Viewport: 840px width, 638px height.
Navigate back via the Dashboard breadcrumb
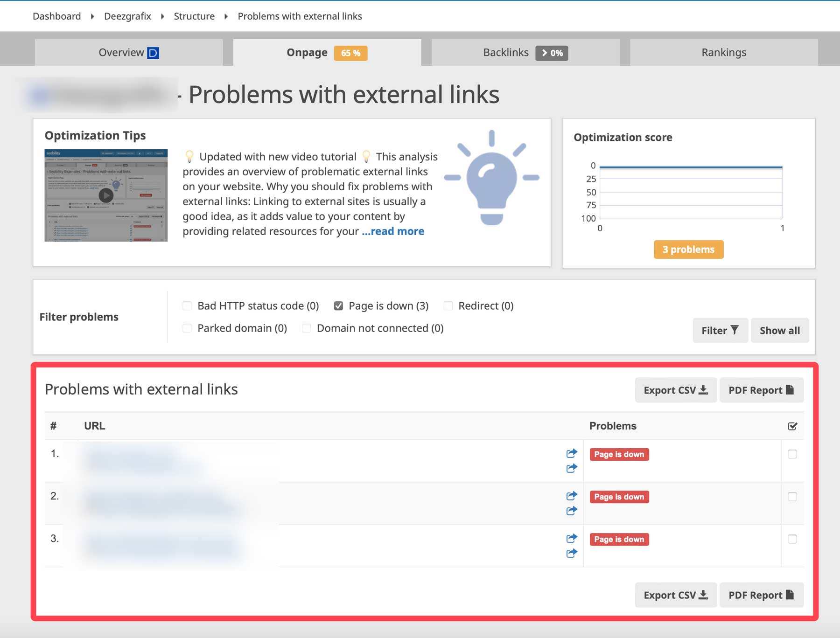click(x=56, y=16)
